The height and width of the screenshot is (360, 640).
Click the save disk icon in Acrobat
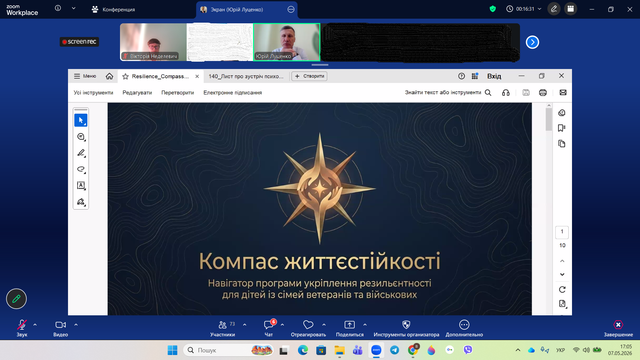pos(526,93)
